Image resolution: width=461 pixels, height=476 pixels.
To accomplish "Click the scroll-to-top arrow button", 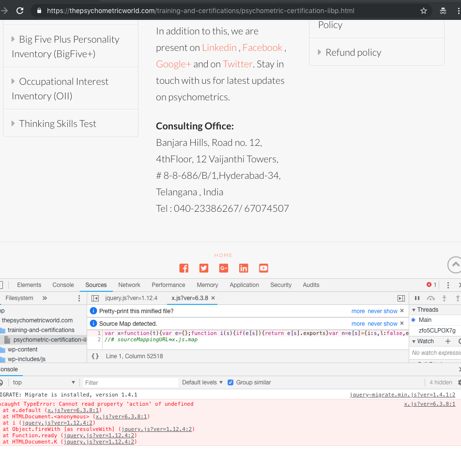I will pyautogui.click(x=454, y=265).
